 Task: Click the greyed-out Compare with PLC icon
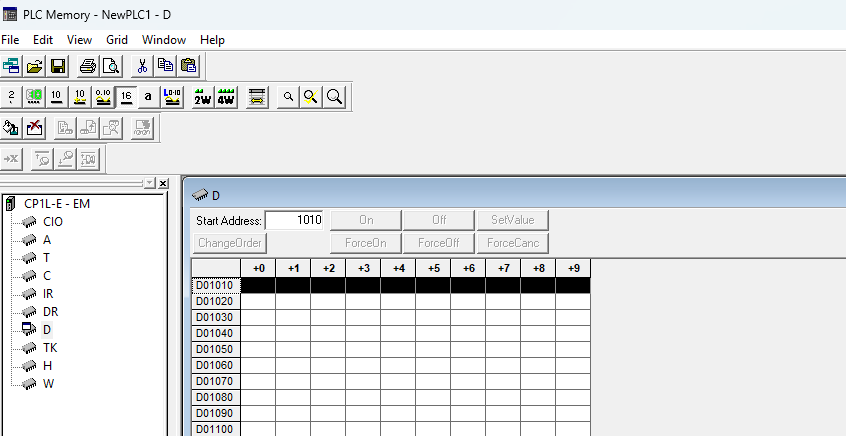coord(111,128)
